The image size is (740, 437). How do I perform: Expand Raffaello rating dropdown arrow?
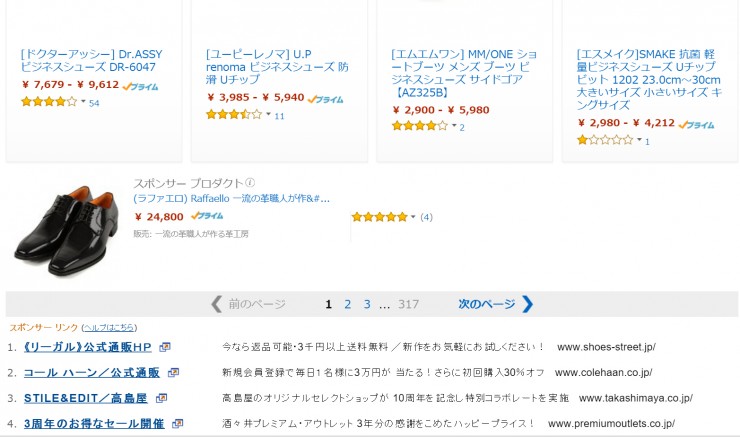(413, 217)
